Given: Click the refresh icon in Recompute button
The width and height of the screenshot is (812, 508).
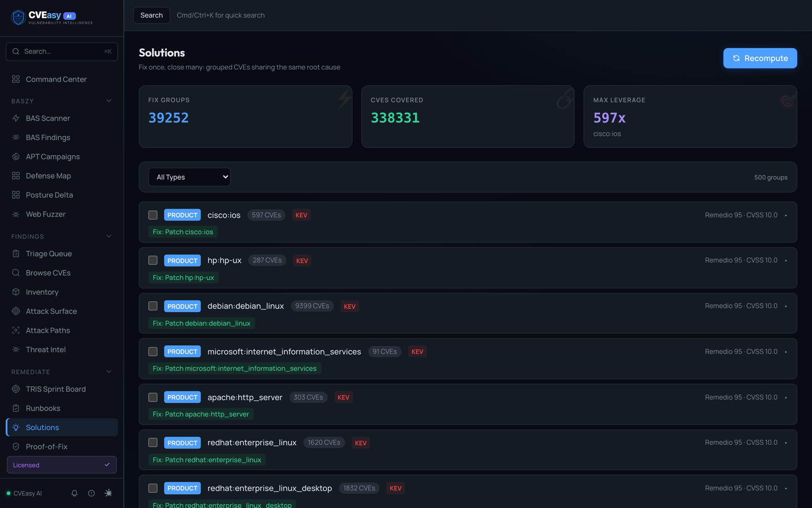Looking at the screenshot, I should [x=736, y=58].
